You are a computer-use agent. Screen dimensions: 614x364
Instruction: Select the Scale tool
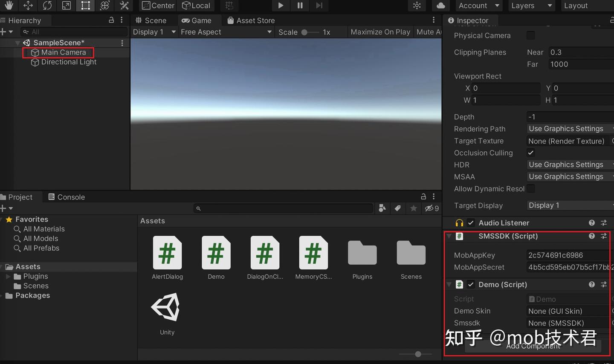pos(67,6)
